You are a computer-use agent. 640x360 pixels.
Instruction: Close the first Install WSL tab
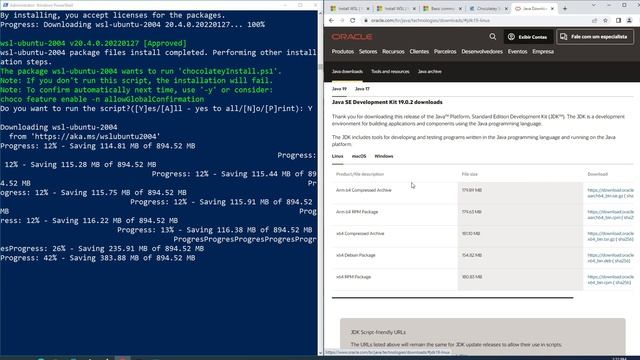click(x=368, y=8)
